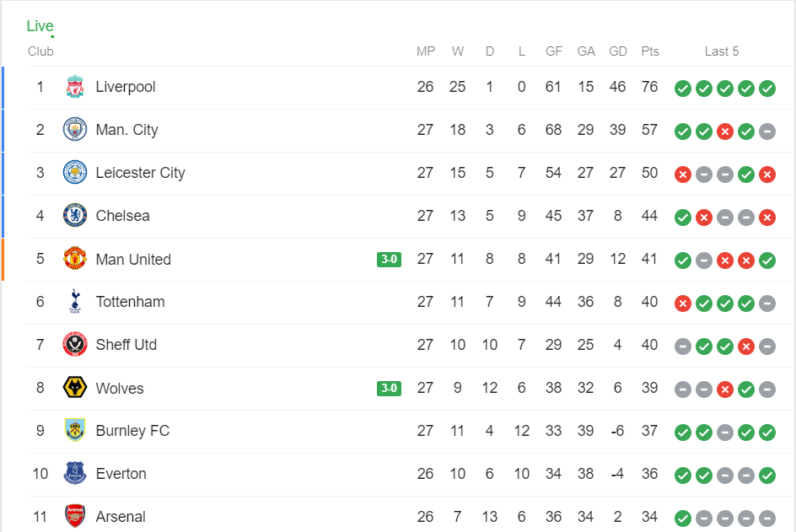Viewport: 796px width, 532px height.
Task: Open the Liverpool team name link
Action: pos(126,87)
